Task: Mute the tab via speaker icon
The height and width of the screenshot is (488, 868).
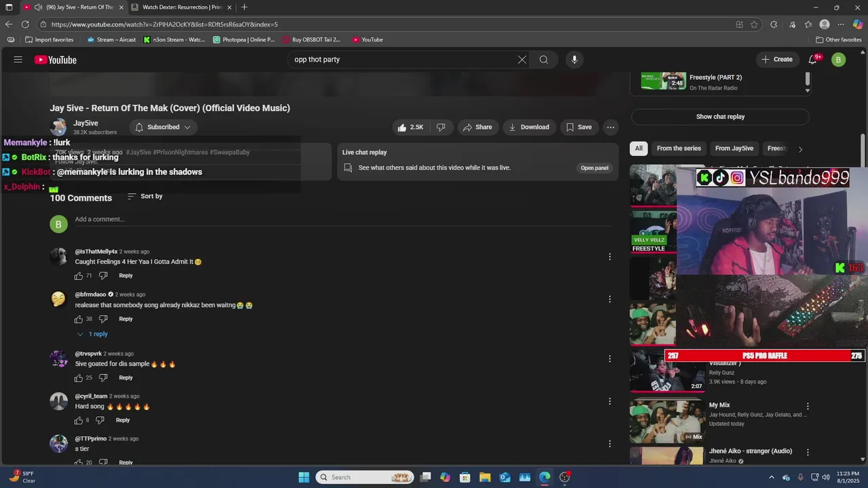Action: (38, 7)
